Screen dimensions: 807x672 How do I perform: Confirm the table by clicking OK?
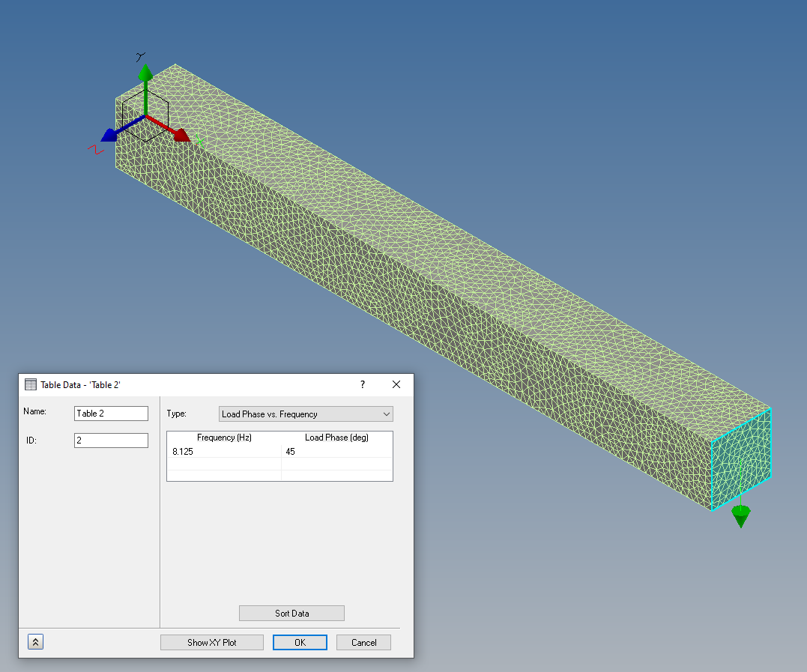pyautogui.click(x=300, y=642)
